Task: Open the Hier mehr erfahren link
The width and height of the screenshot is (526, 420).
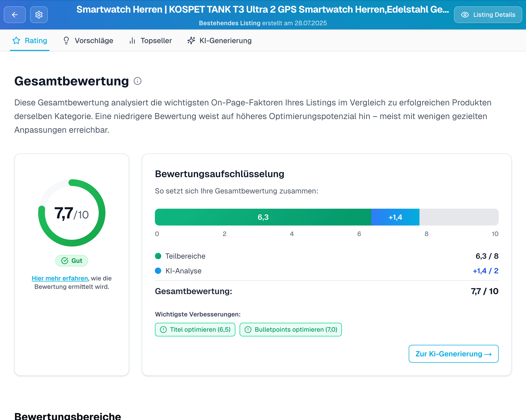Action: point(60,278)
